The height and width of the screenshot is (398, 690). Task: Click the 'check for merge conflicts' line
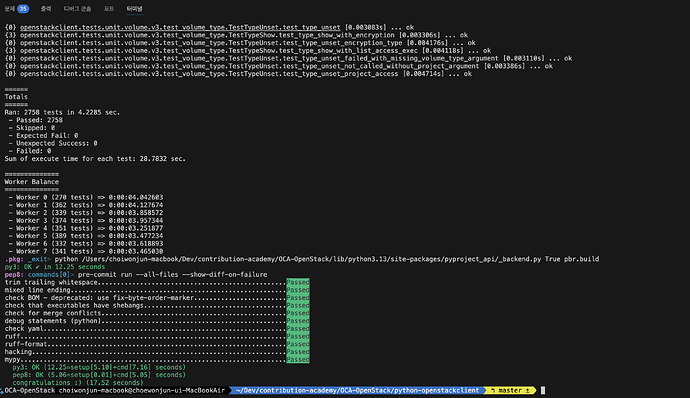(145, 313)
